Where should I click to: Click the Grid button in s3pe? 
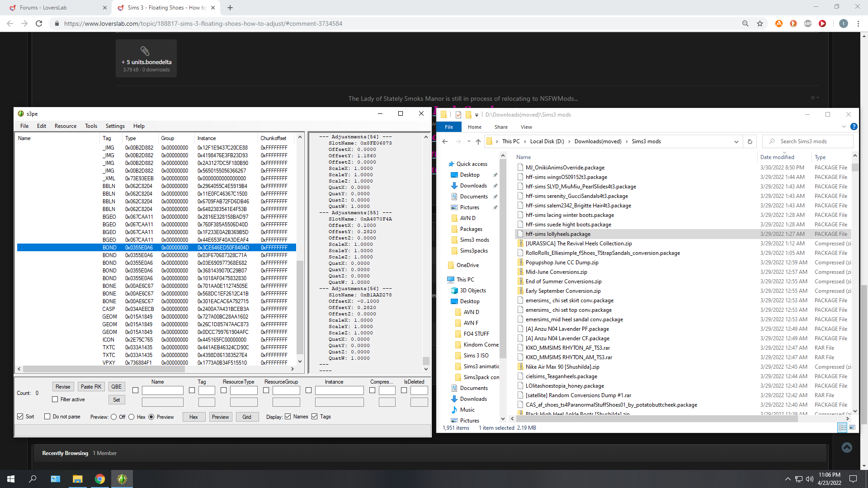coord(247,417)
